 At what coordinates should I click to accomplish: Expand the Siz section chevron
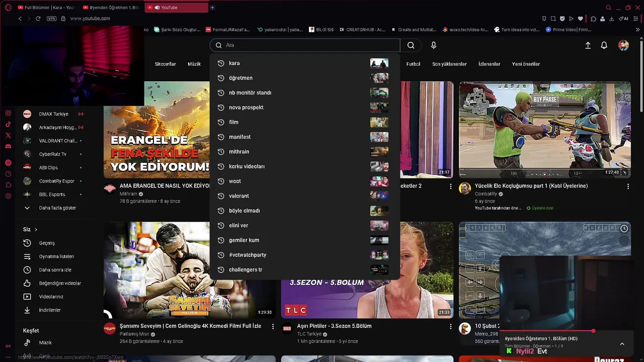[x=36, y=229]
